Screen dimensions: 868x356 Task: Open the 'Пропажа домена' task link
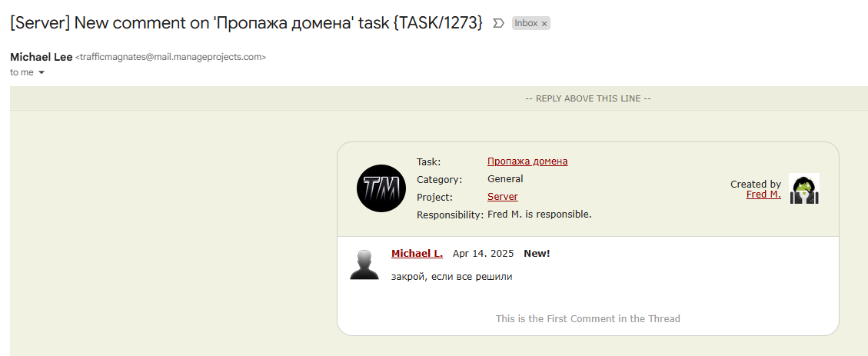pyautogui.click(x=527, y=161)
